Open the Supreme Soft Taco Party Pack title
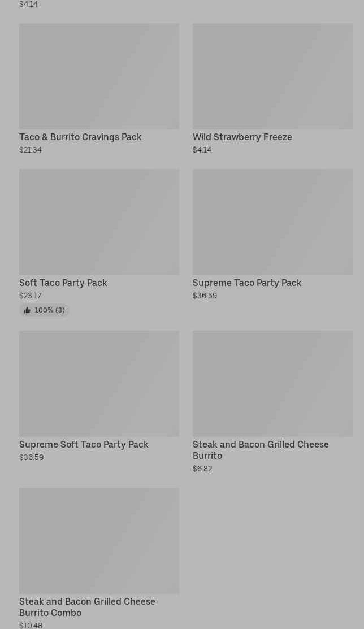This screenshot has width=364, height=629. (x=84, y=445)
